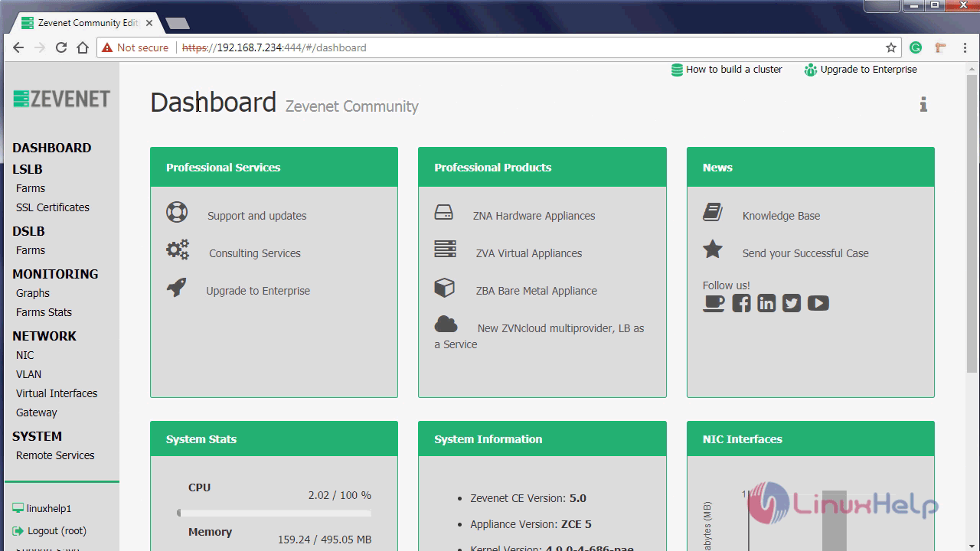980x551 pixels.
Task: Click the ZVNcloud cloud icon
Action: coord(446,324)
